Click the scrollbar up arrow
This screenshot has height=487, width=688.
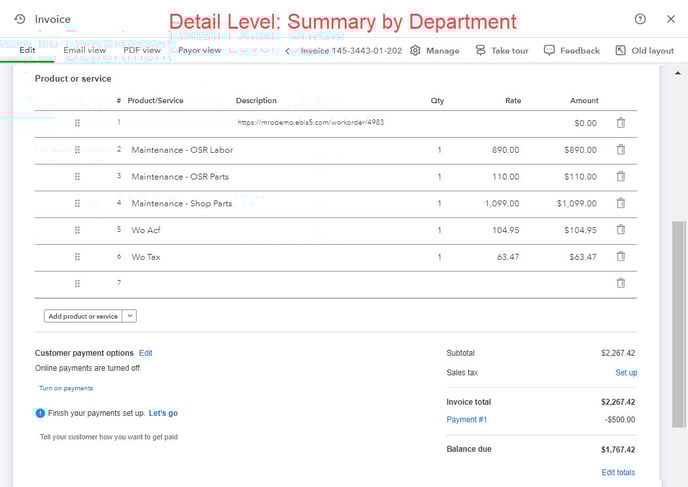coord(678,73)
